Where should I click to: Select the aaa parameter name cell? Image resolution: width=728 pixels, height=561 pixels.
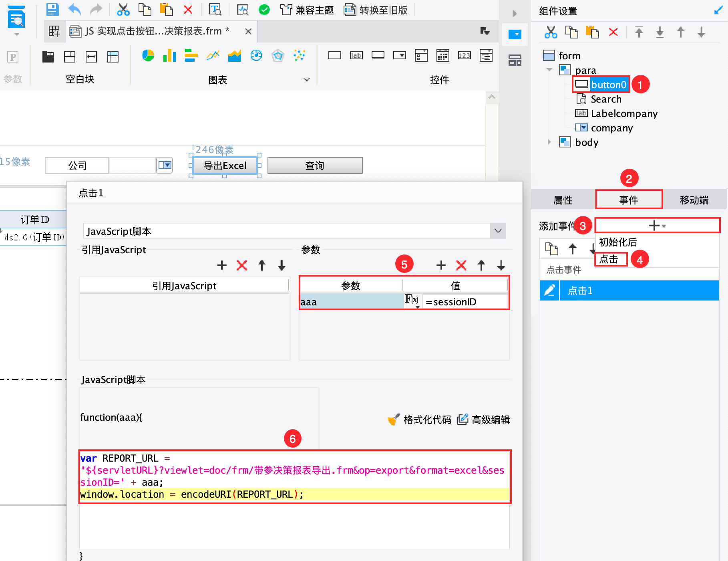[352, 302]
